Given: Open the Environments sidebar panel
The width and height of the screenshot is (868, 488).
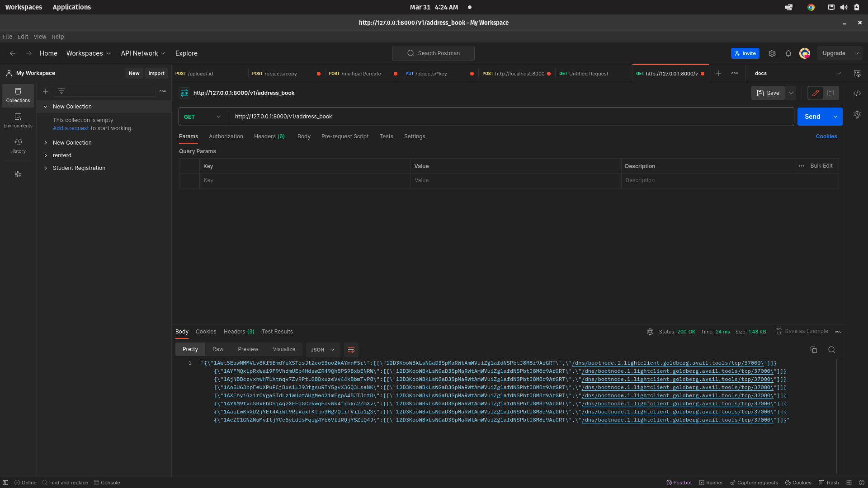Looking at the screenshot, I should (x=18, y=121).
